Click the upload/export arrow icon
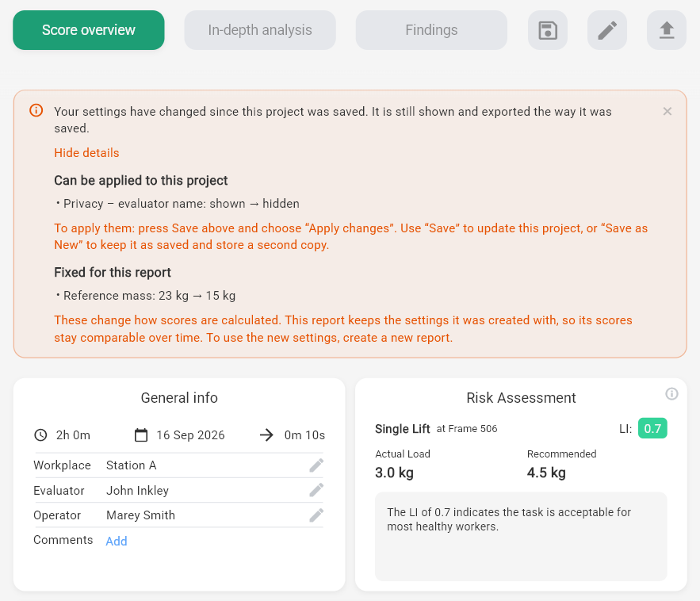Viewport: 700px width, 601px height. pos(667,30)
